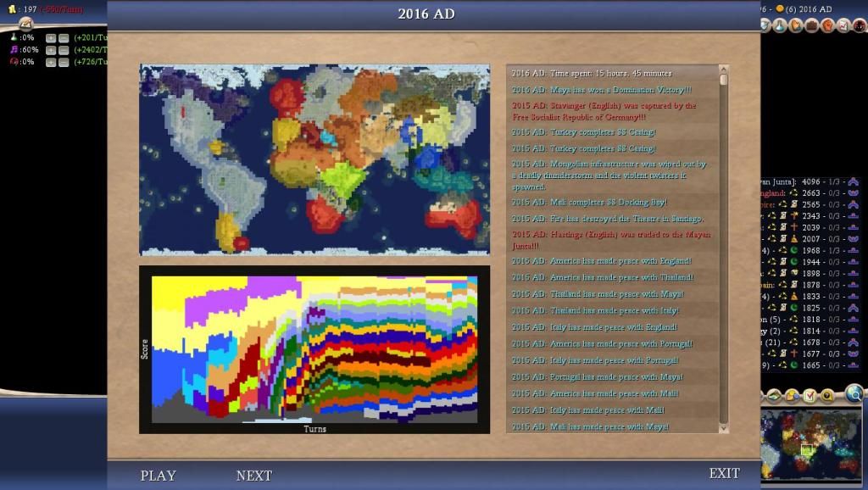Click the 197 gold amount text

click(x=30, y=8)
